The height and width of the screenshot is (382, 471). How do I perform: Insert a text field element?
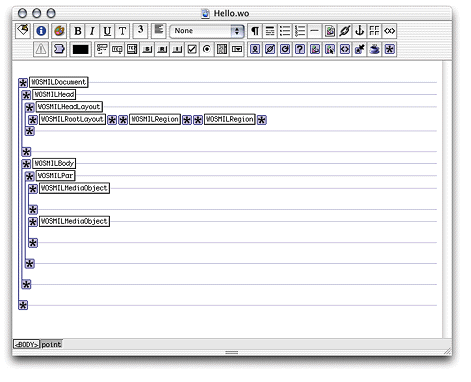point(117,49)
